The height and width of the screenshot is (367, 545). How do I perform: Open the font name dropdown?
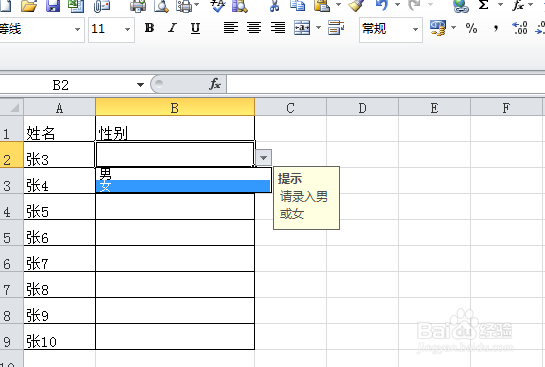78,29
